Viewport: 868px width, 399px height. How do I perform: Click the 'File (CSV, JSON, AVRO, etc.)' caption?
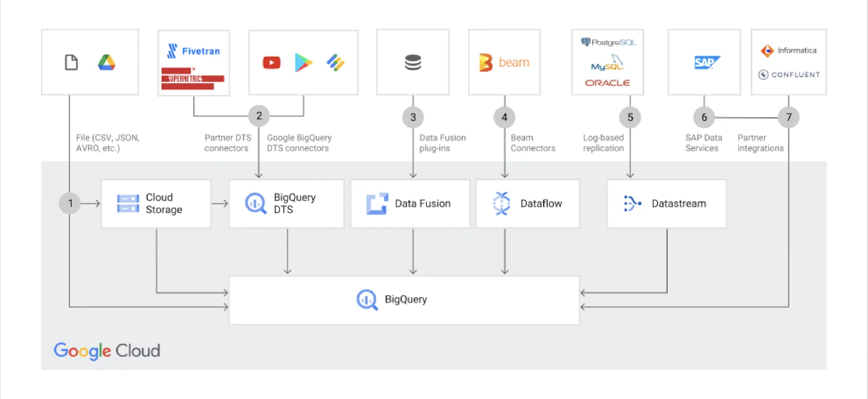coord(108,143)
